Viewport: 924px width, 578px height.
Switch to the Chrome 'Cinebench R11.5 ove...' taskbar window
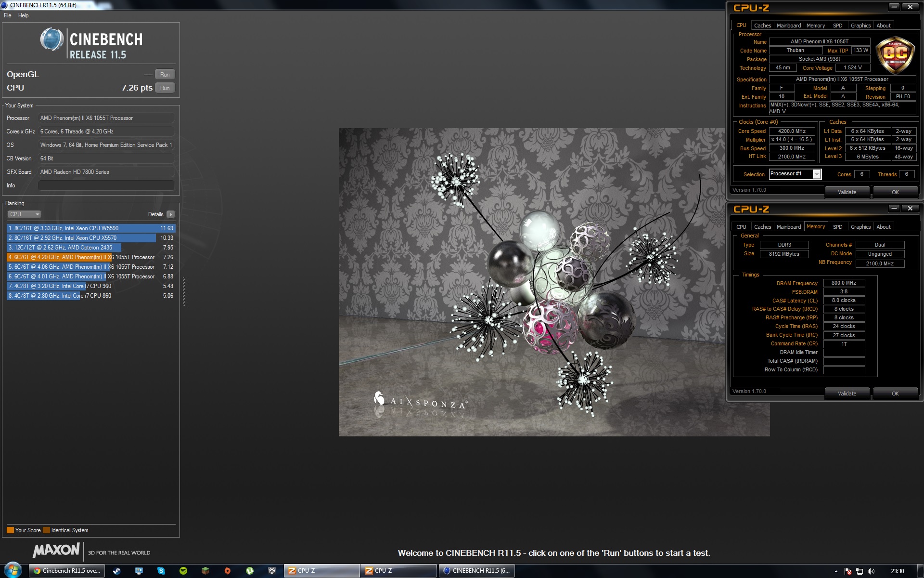[x=67, y=571]
